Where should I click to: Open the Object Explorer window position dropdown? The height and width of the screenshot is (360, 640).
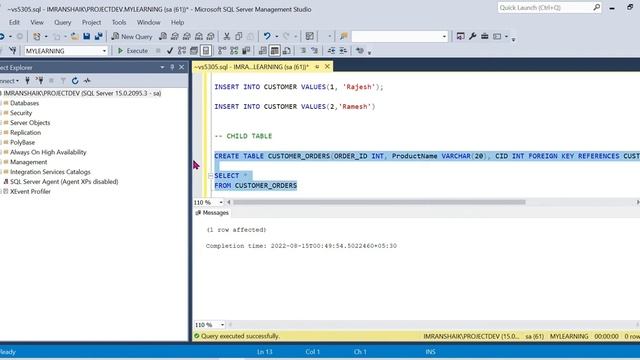click(x=162, y=67)
